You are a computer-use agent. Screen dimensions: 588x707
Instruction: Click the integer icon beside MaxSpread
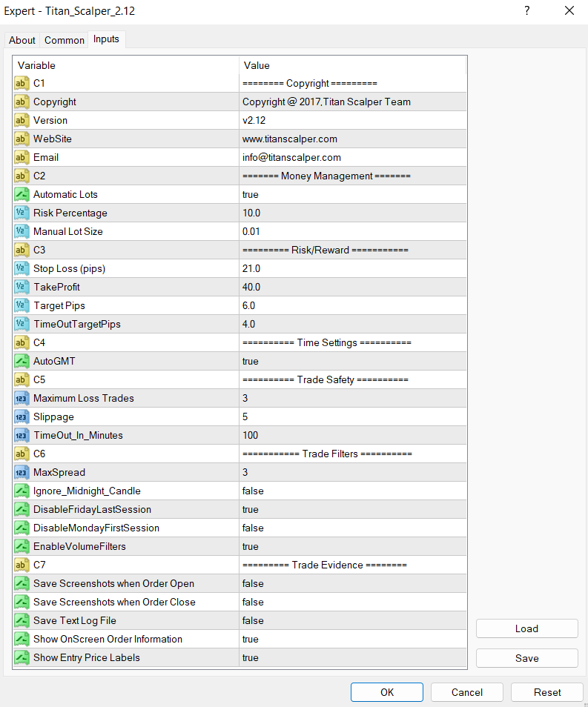point(22,472)
